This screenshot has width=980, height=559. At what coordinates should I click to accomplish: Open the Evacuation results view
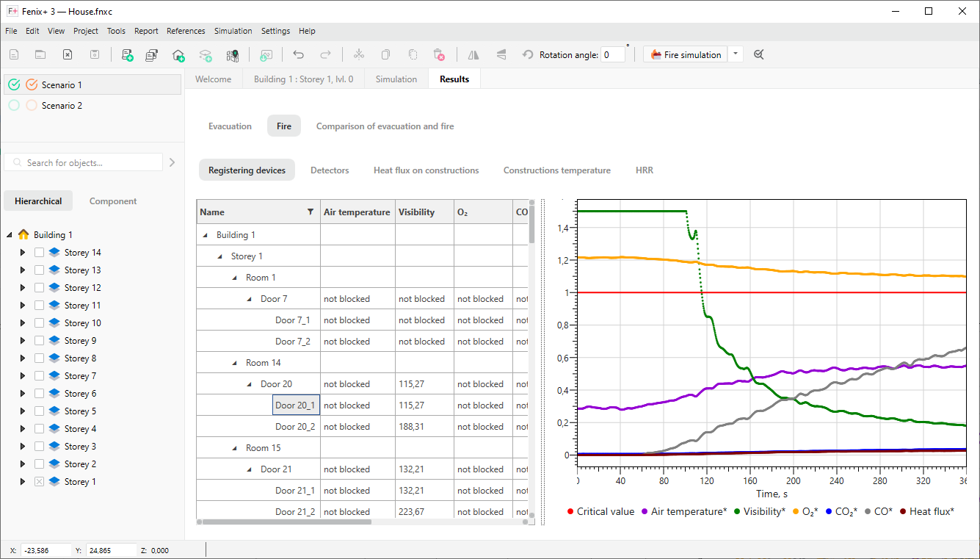click(x=230, y=126)
